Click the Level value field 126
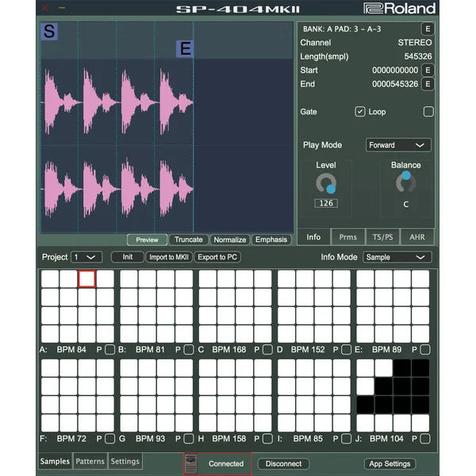 tap(326, 203)
